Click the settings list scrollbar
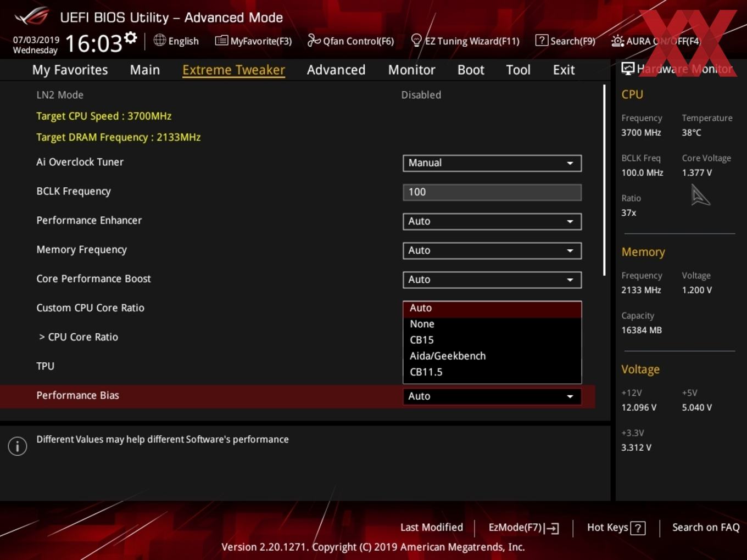747x560 pixels. click(x=604, y=180)
